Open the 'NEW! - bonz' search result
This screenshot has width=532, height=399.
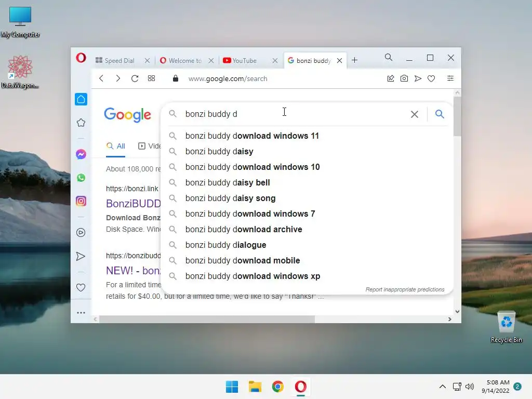coord(134,271)
